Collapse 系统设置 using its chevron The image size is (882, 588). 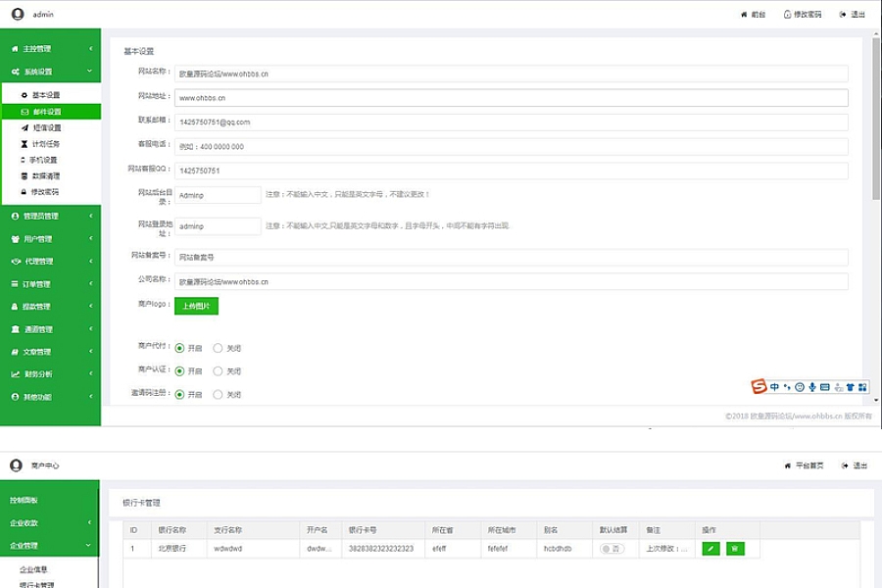tap(90, 72)
